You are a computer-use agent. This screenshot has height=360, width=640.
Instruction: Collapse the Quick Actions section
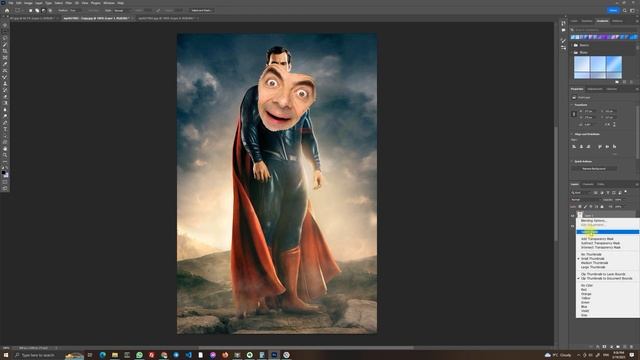(x=572, y=161)
